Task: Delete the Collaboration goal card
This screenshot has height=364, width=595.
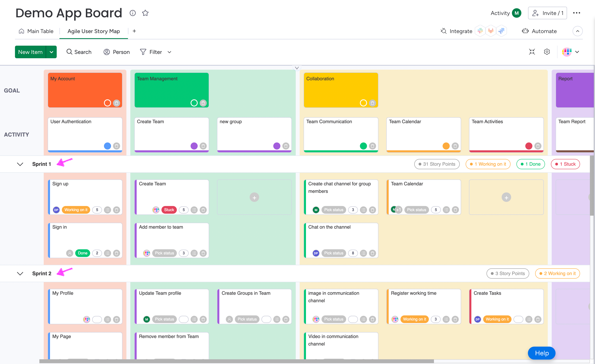Action: pos(372,103)
